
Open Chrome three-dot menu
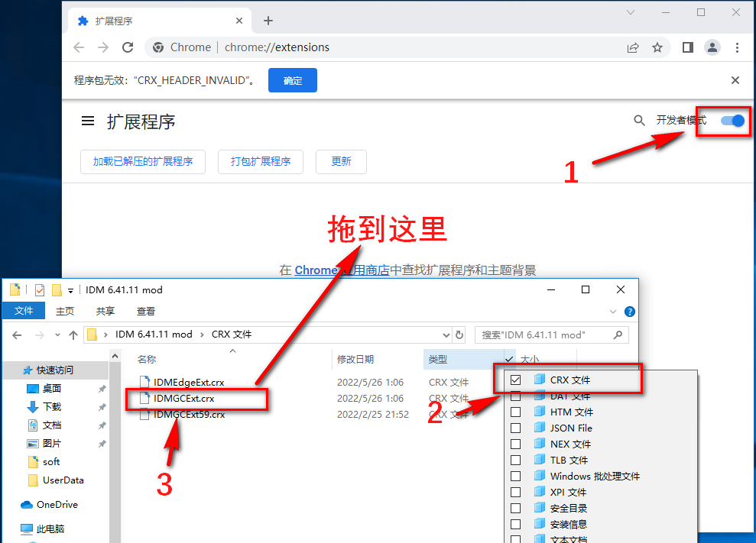click(737, 47)
